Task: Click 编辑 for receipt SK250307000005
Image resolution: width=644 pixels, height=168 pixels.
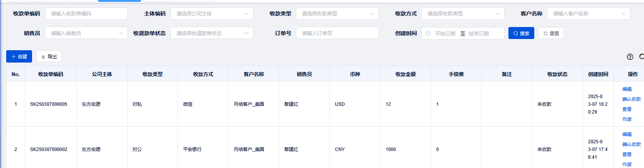Action: tap(627, 89)
